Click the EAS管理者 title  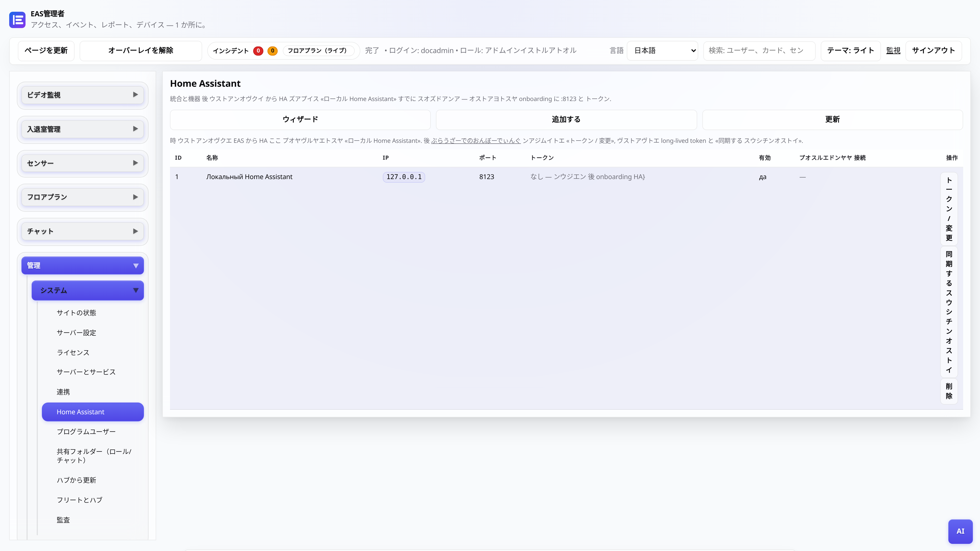pos(47,14)
